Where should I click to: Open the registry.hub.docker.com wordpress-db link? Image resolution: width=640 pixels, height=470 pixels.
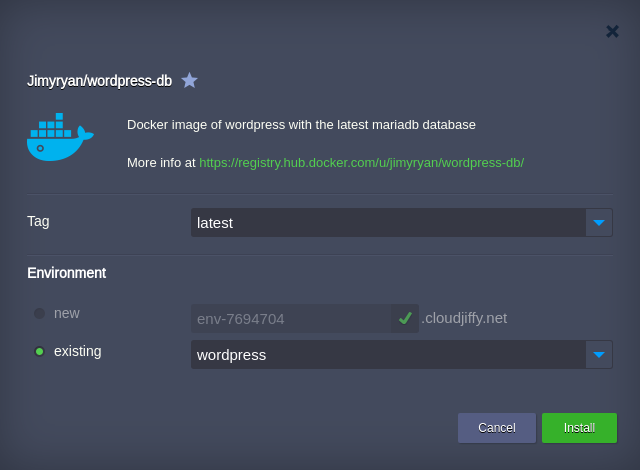tap(361, 163)
